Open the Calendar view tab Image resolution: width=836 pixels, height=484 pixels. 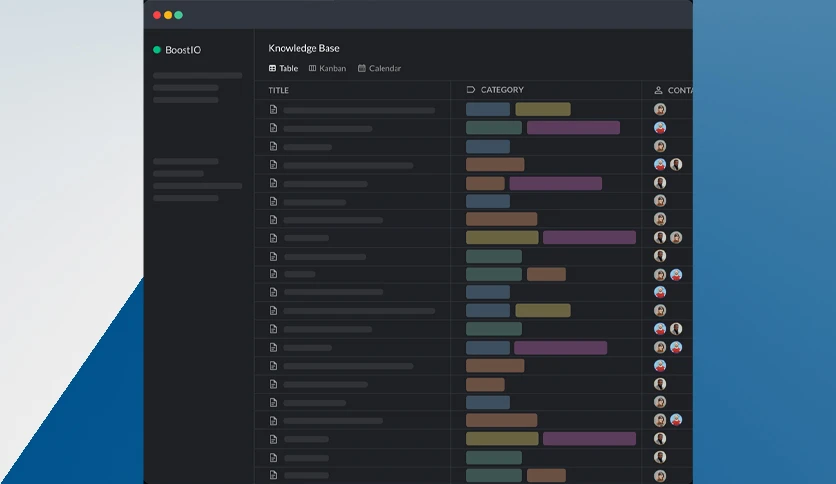(x=380, y=68)
